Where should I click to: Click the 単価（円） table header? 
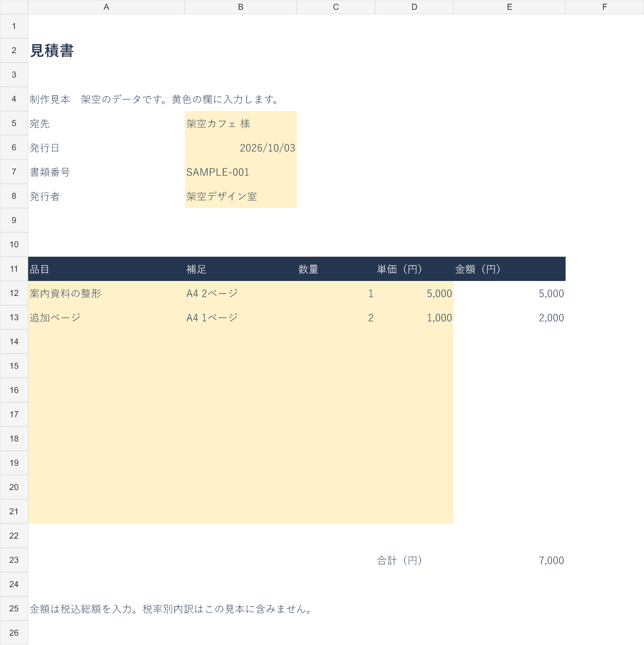[414, 269]
